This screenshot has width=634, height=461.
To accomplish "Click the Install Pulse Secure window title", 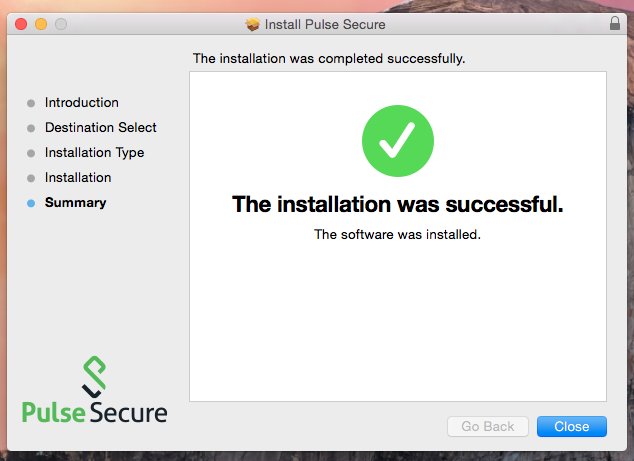I will tap(325, 24).
